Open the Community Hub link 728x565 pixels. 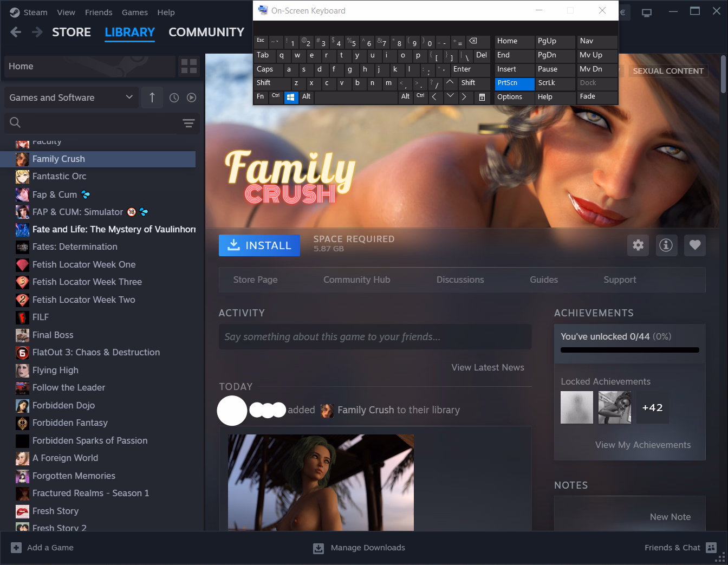pyautogui.click(x=357, y=280)
